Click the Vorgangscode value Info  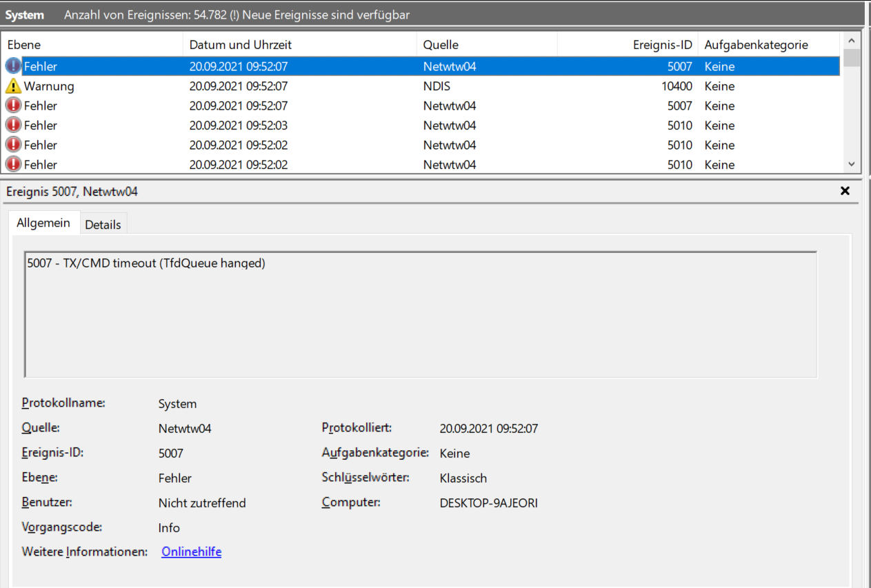(169, 528)
